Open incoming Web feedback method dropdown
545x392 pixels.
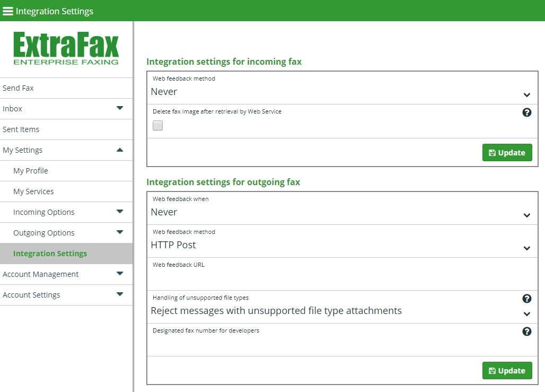(342, 88)
